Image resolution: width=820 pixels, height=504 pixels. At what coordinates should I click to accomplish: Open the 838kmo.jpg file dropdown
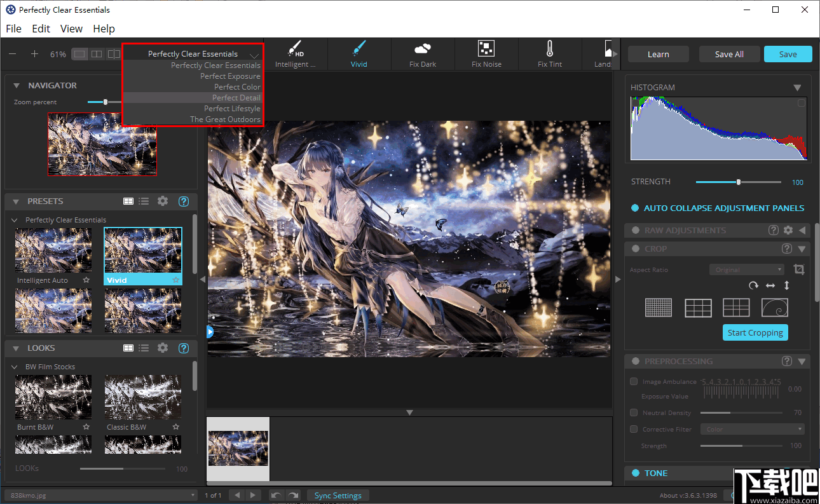click(x=102, y=495)
